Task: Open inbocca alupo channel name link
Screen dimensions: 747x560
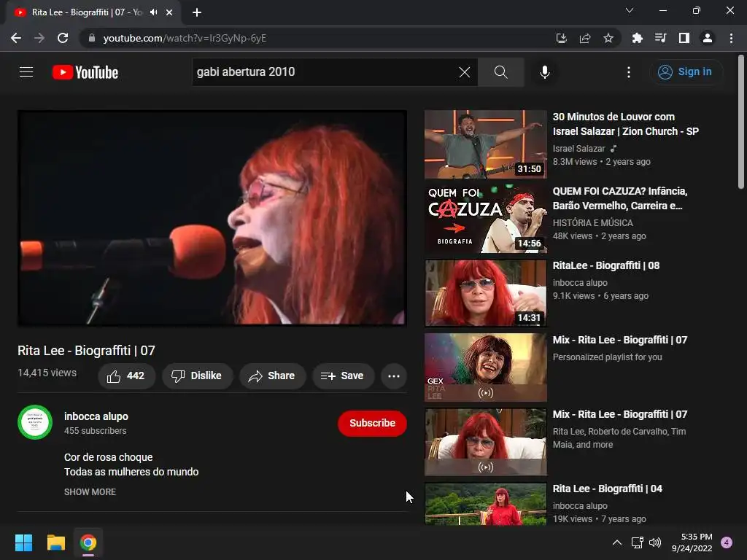Action: click(x=96, y=416)
